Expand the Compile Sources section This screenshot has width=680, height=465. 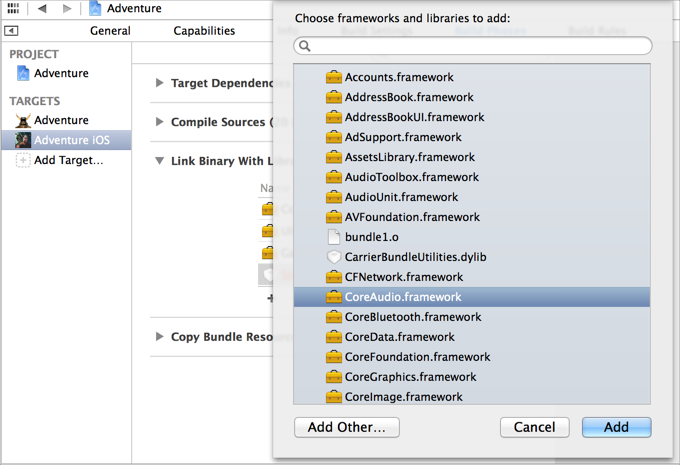pos(160,121)
